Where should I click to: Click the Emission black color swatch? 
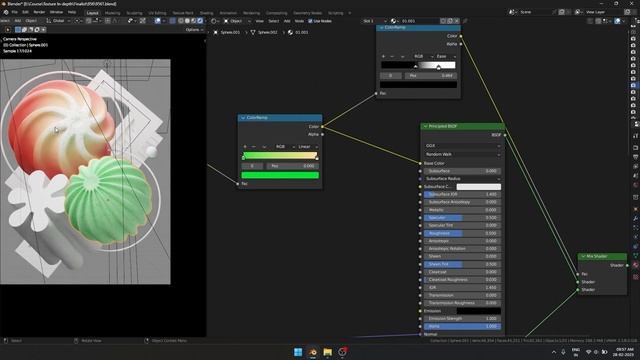pyautogui.click(x=478, y=311)
